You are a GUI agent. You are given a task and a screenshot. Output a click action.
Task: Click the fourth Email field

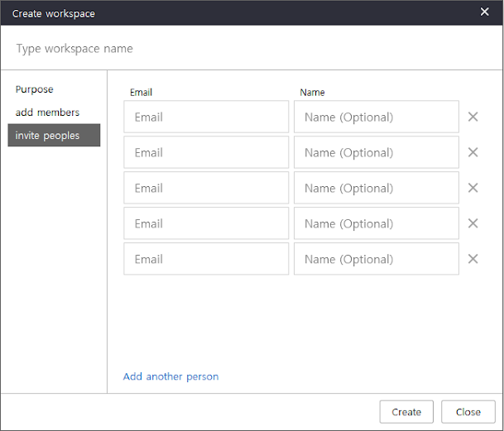(206, 223)
